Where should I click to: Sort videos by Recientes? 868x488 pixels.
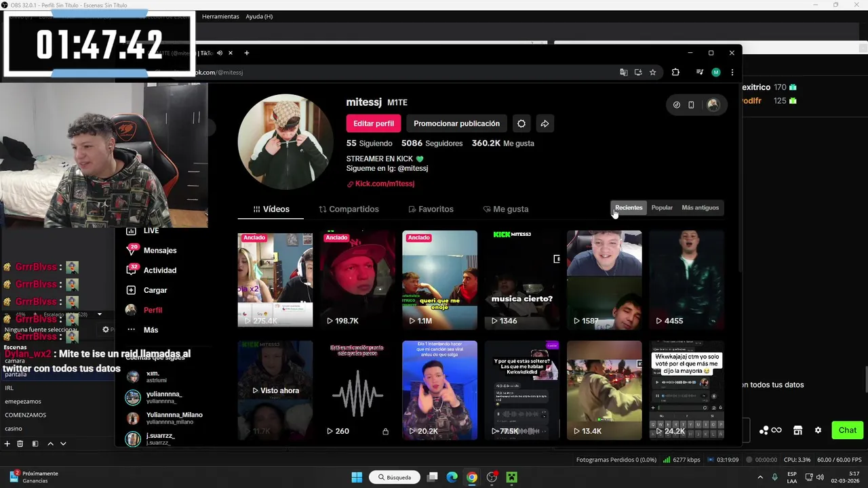(629, 208)
